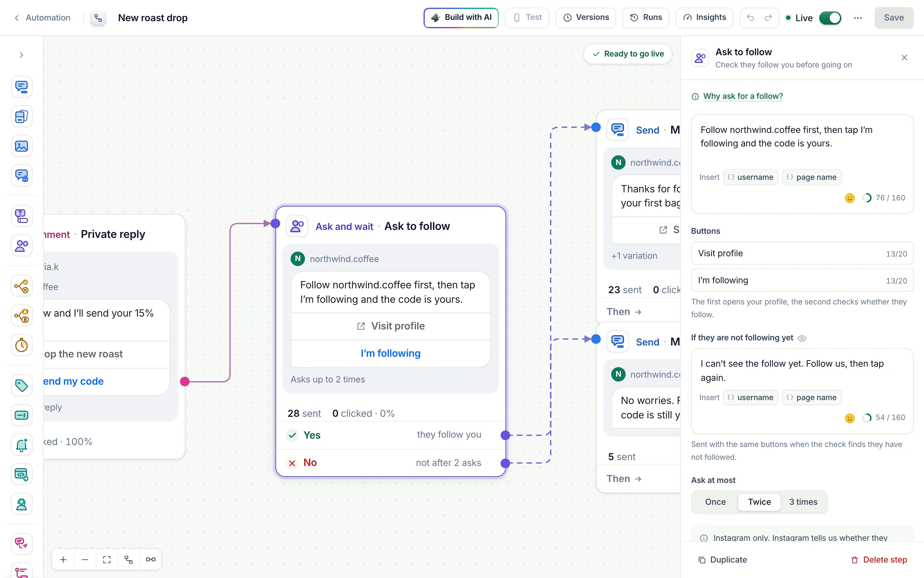Screen dimensions: 924x578
Task: Save the automation
Action: click(x=894, y=18)
